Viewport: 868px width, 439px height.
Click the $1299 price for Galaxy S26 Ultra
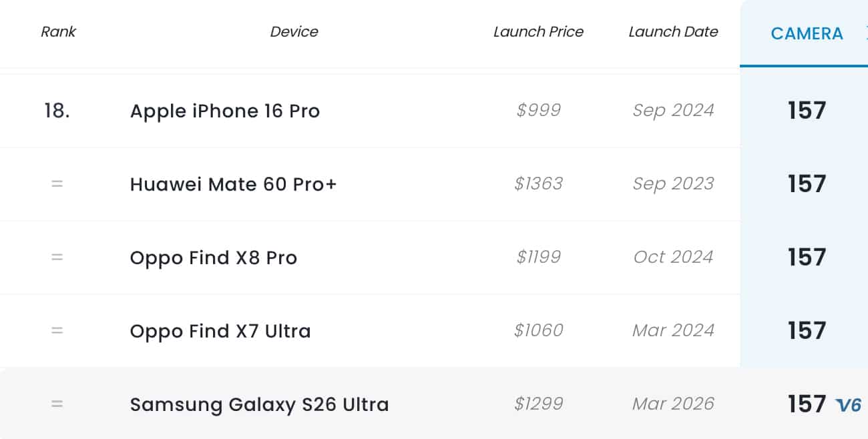coord(538,404)
